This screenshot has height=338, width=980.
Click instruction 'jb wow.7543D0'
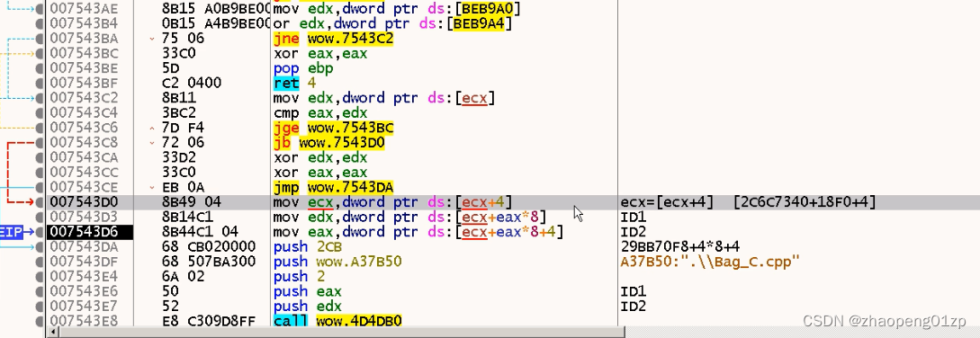coord(328,143)
